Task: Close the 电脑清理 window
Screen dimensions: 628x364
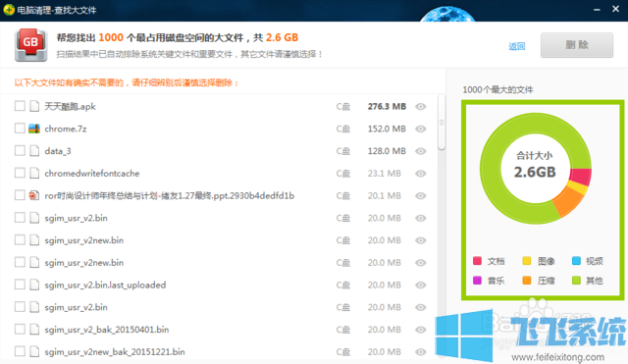Action: 616,9
